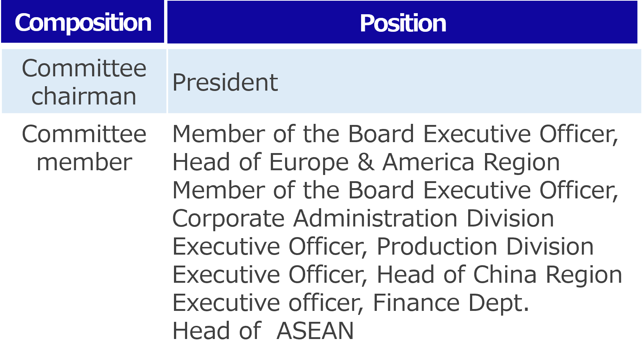Image resolution: width=644 pixels, height=358 pixels.
Task: Click the word 'ASEAN'
Action: coord(315,331)
